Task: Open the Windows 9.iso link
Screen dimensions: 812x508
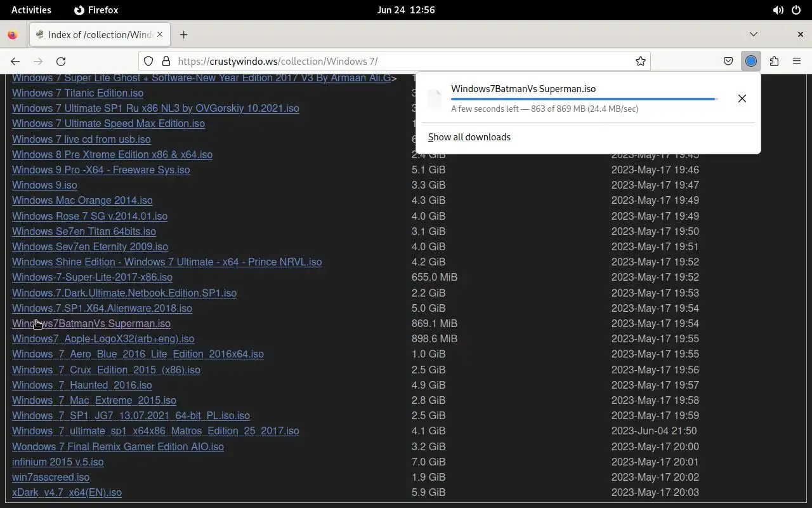Action: coord(44,185)
